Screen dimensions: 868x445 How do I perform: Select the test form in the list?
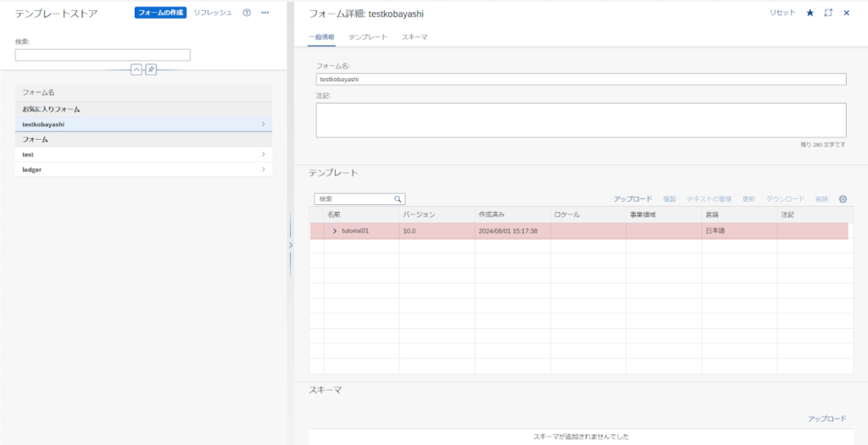coord(143,154)
